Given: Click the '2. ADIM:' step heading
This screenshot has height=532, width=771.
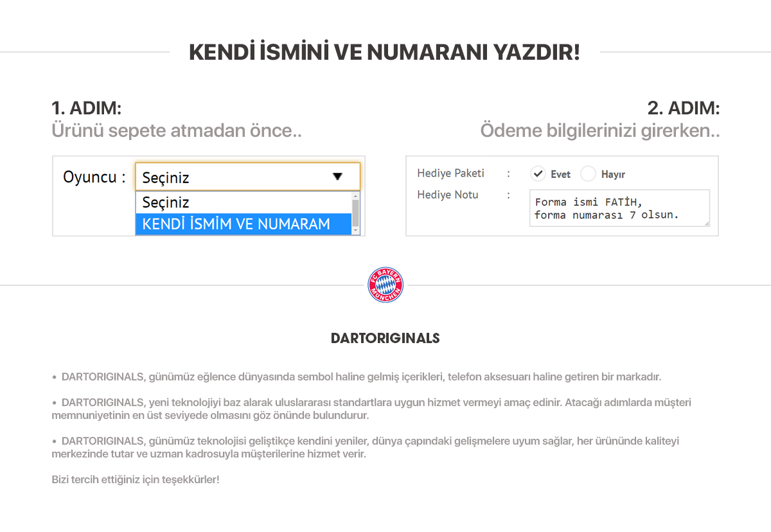Looking at the screenshot, I should [684, 108].
